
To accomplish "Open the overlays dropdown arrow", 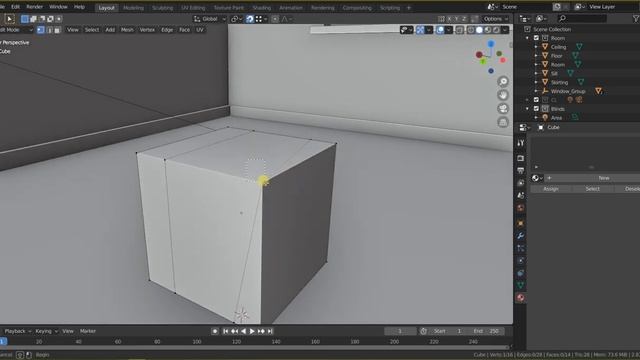I will click(x=449, y=30).
